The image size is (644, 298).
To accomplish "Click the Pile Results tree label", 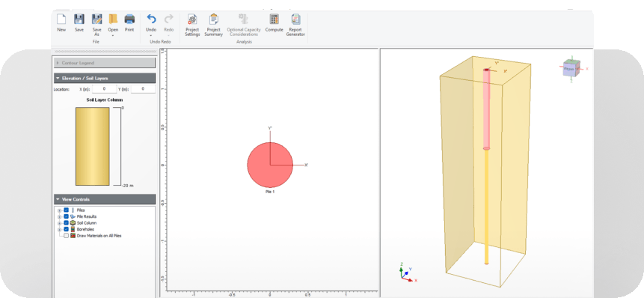I will click(x=87, y=216).
